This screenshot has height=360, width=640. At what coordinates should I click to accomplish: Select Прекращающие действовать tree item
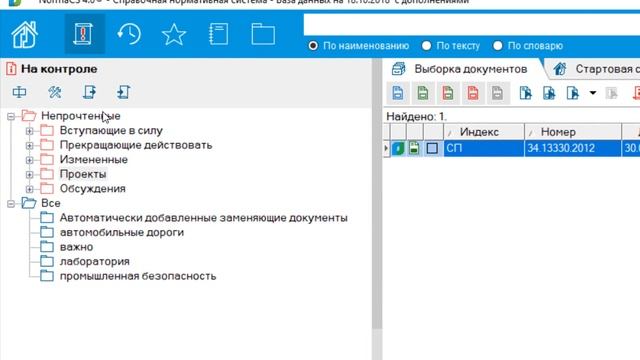(x=136, y=145)
